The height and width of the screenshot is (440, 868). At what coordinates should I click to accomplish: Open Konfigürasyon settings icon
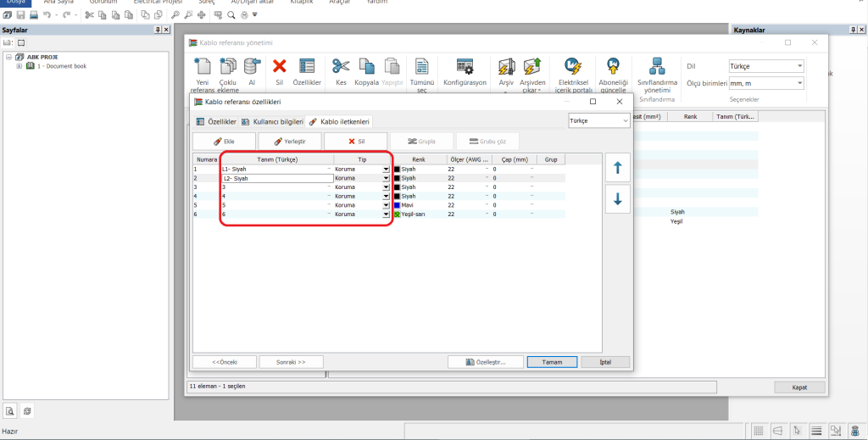[x=465, y=67]
